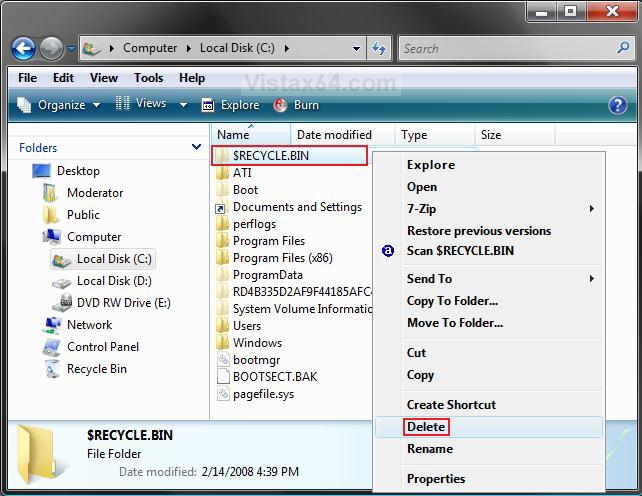Image resolution: width=642 pixels, height=496 pixels.
Task: Click the address bar drive icon
Action: pyautogui.click(x=92, y=49)
